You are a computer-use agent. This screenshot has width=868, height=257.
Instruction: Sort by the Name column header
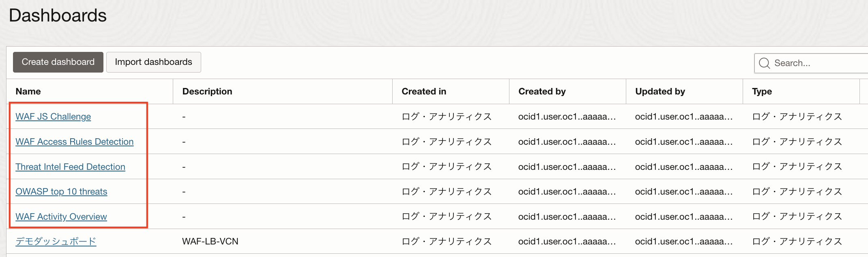pyautogui.click(x=28, y=92)
